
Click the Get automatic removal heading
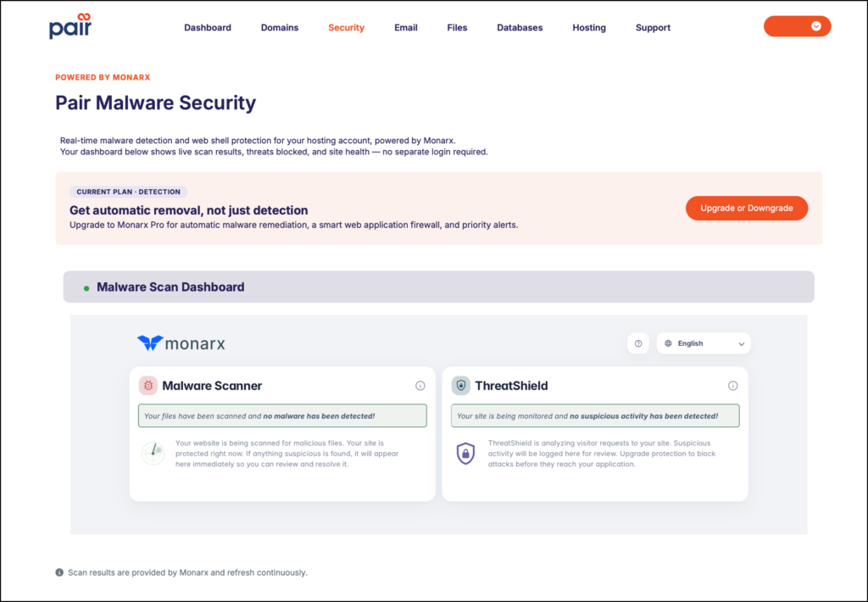pyautogui.click(x=189, y=210)
